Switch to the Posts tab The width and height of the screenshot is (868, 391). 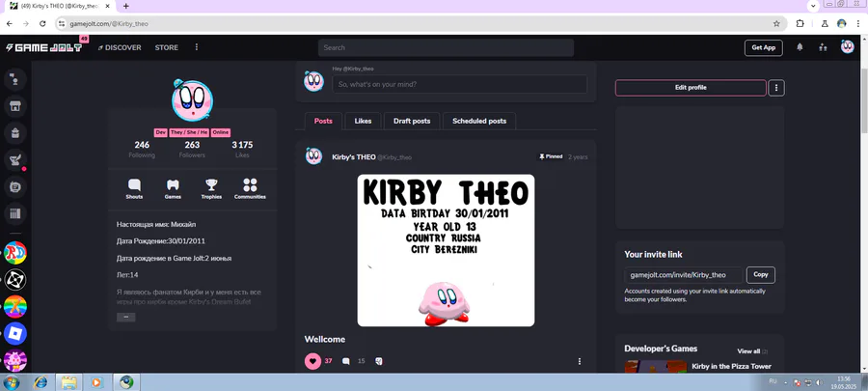[323, 121]
